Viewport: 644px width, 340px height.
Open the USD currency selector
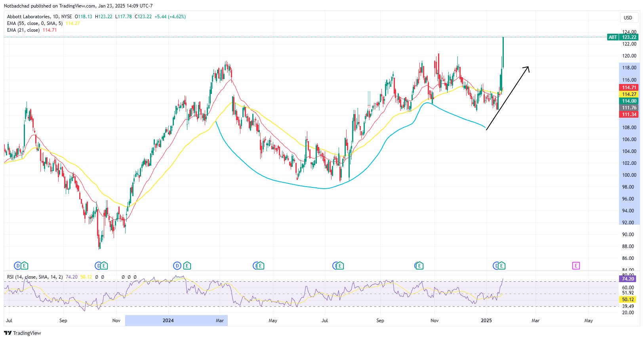click(x=628, y=17)
